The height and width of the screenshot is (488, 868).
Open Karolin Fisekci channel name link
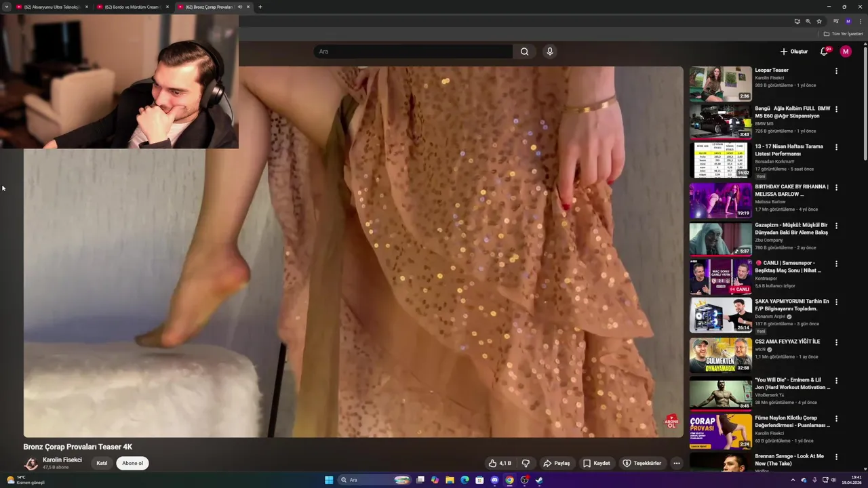[62, 460]
